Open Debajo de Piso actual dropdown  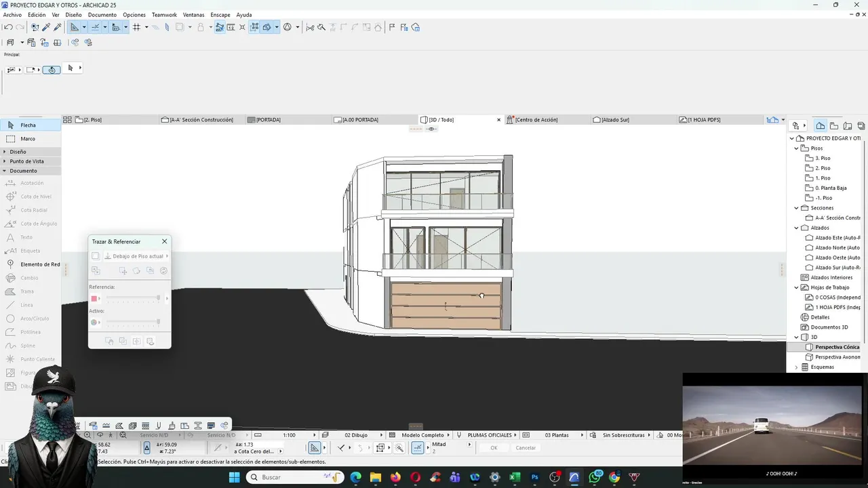136,256
